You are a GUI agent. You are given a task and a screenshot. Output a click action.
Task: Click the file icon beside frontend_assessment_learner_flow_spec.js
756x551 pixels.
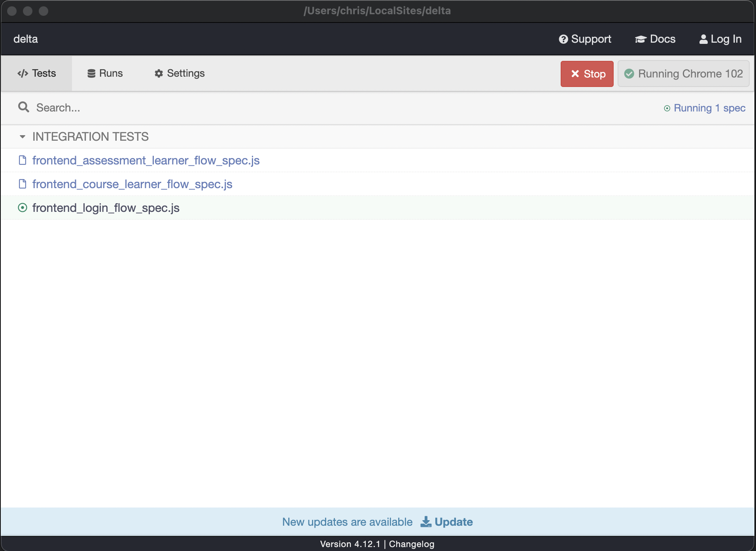(x=23, y=160)
